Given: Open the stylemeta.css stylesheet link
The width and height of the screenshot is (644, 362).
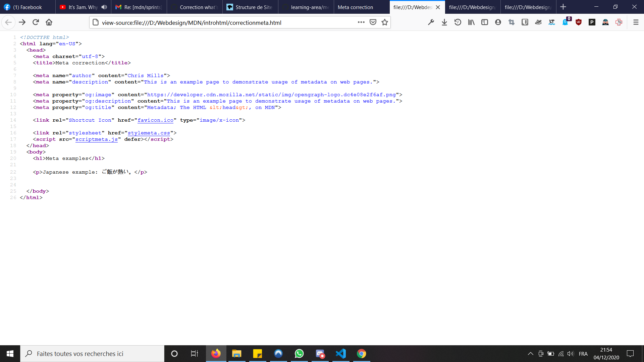Looking at the screenshot, I should (x=148, y=133).
